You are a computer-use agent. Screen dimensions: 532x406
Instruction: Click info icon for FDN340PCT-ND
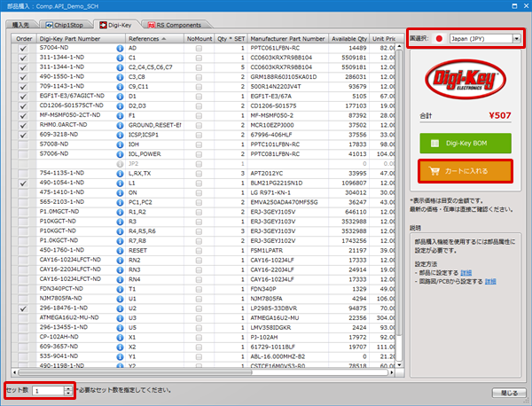[x=120, y=289]
